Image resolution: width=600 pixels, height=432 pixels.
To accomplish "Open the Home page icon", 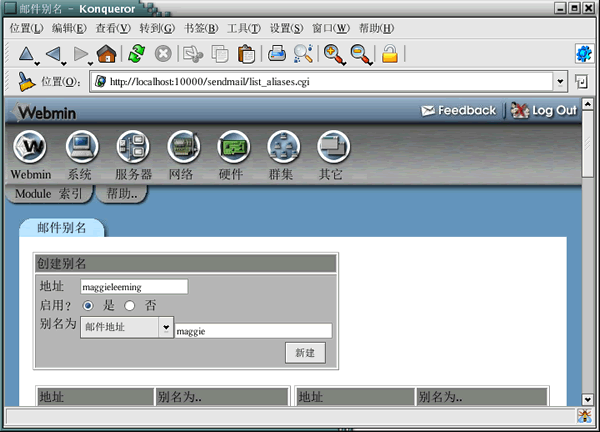I will [106, 54].
